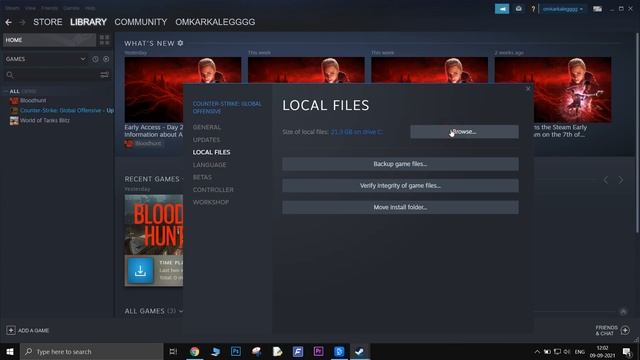
Task: Open Friends & Chat icon
Action: click(x=625, y=330)
